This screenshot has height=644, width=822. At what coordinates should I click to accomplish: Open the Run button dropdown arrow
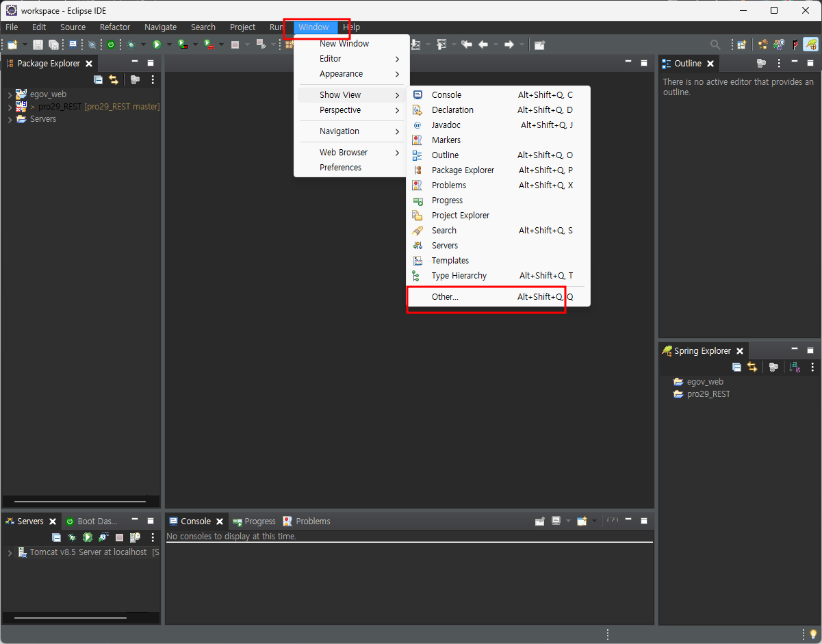[x=169, y=44]
